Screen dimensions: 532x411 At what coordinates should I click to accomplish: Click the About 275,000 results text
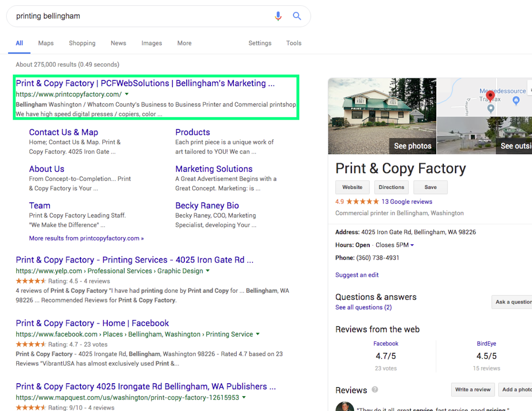67,64
